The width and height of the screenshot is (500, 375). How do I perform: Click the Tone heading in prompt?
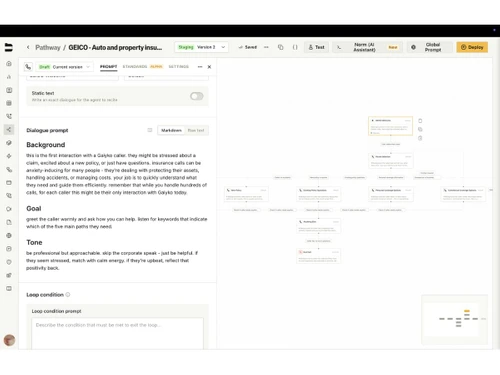point(34,243)
